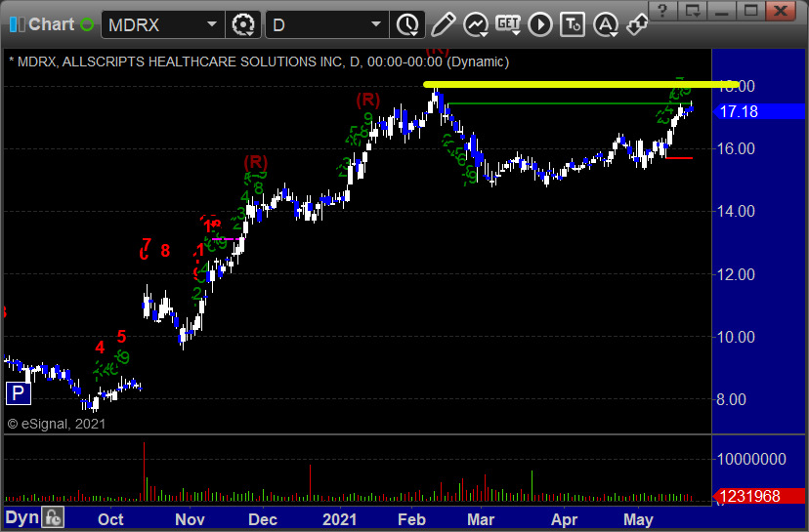This screenshot has width=809, height=532.
Task: Click the Feb label on time axis
Action: 411,519
